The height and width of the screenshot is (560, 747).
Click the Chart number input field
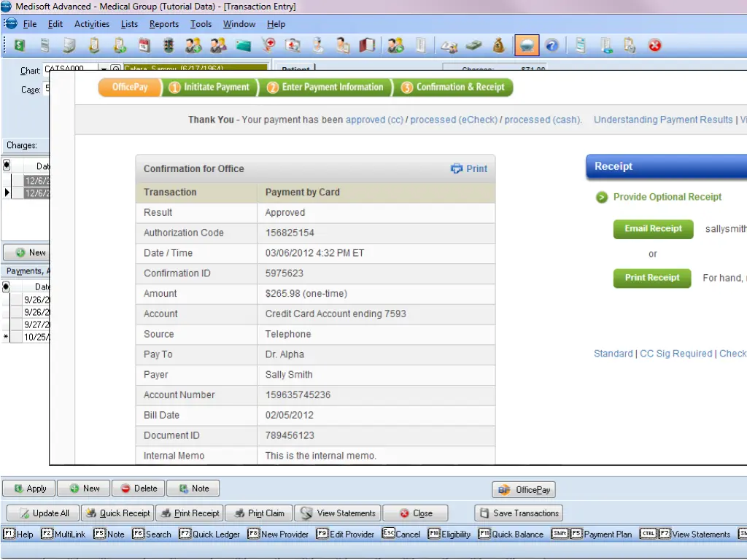coord(71,68)
